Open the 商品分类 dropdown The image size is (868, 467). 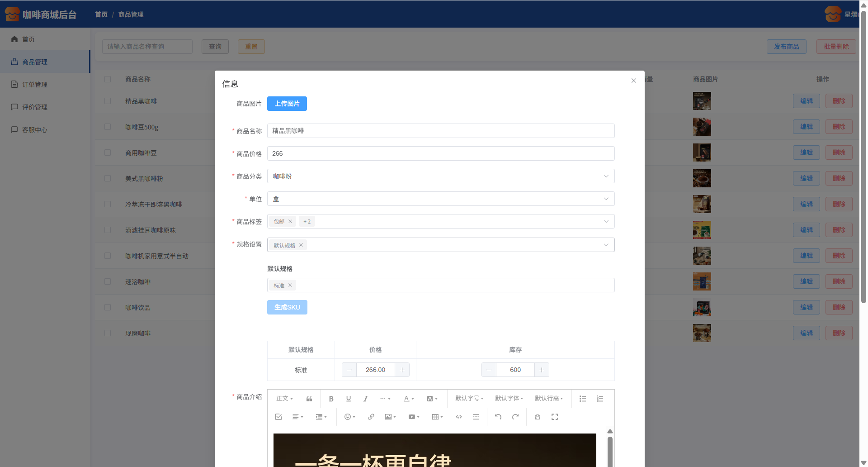(x=440, y=176)
